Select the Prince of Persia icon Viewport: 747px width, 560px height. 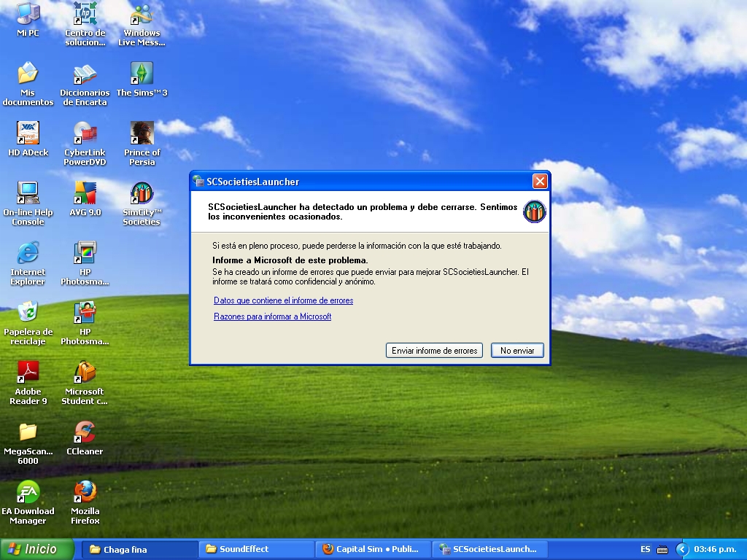tap(142, 144)
